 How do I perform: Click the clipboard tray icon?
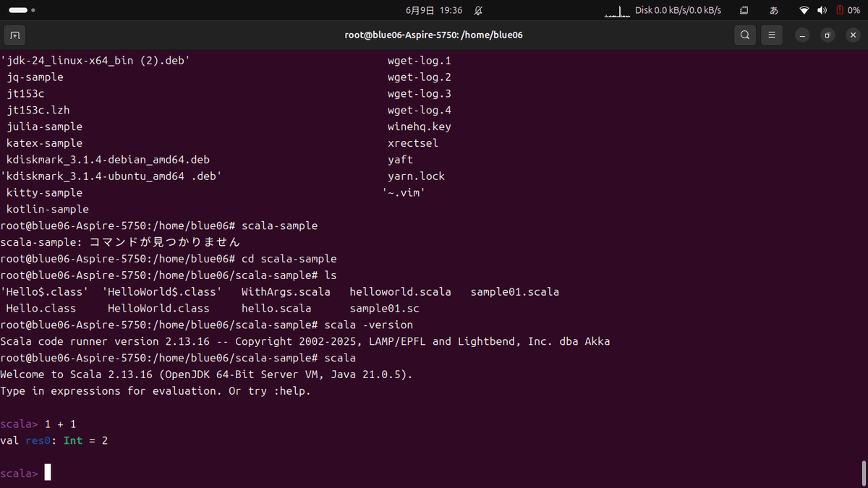click(742, 10)
